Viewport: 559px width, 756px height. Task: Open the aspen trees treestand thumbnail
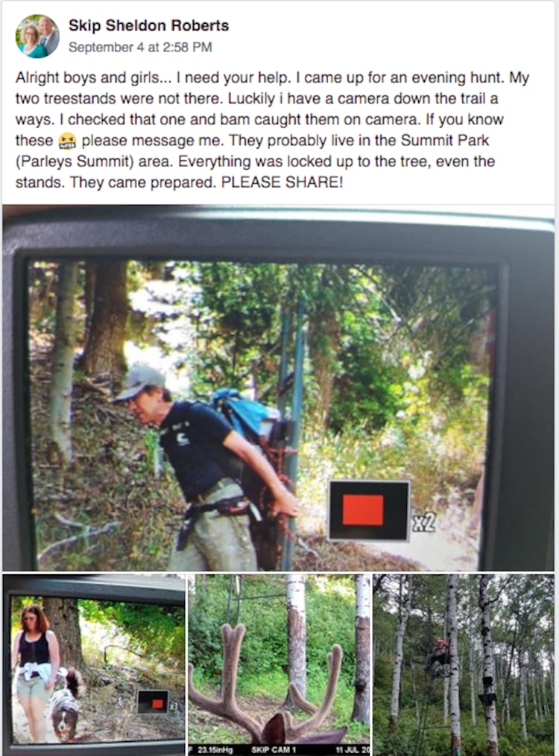tap(464, 664)
